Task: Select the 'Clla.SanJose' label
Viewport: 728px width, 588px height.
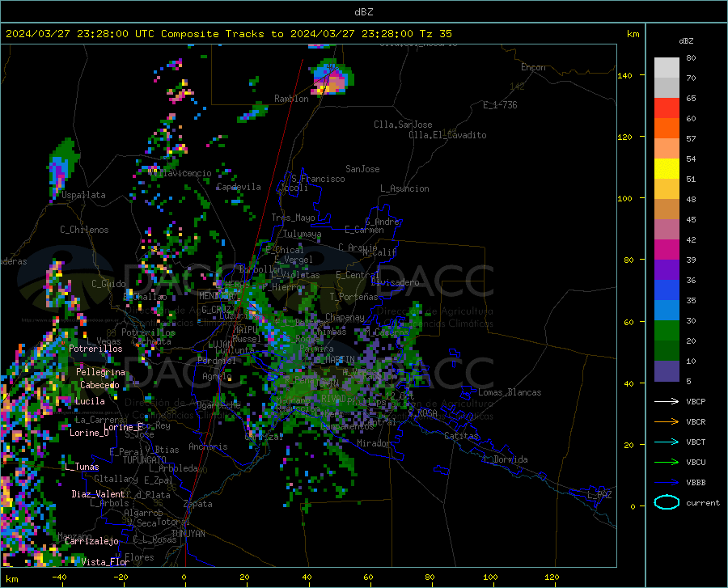Action: 403,125
